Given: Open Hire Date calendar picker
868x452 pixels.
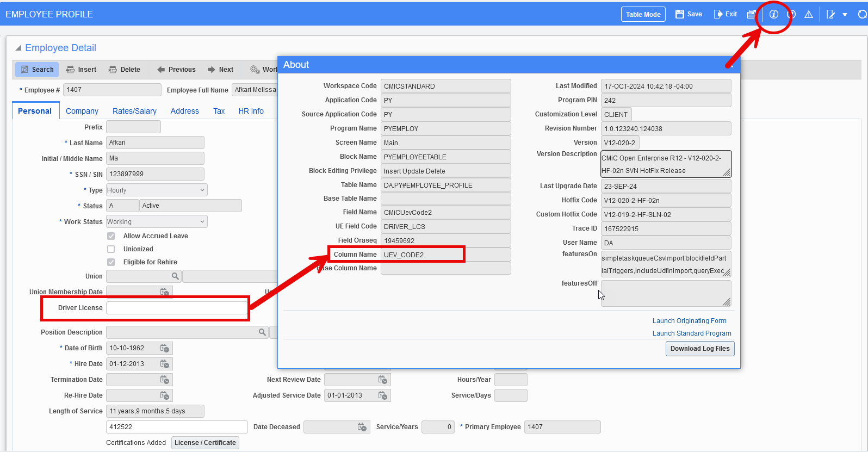Looking at the screenshot, I should tap(165, 364).
